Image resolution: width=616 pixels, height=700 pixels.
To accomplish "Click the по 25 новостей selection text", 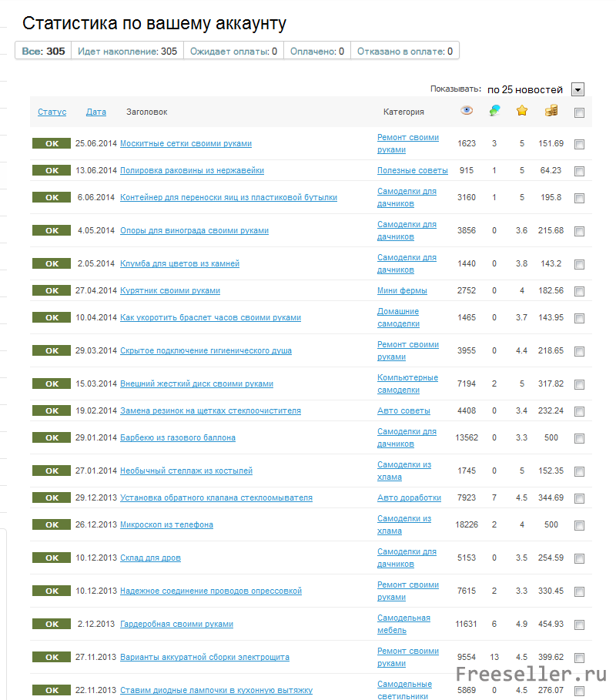I will [525, 89].
